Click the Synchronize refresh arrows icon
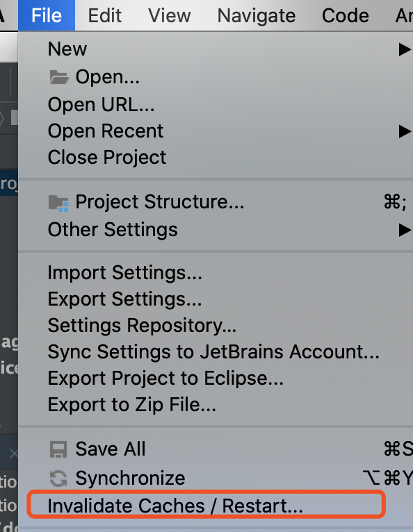Image resolution: width=413 pixels, height=532 pixels. 58,479
